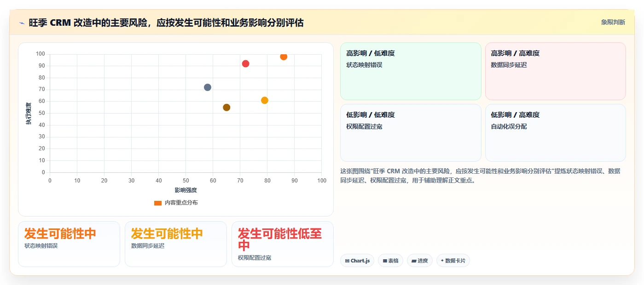The image size is (644, 285).
Task: Click the 象限判断 label in the header
Action: 613,22
